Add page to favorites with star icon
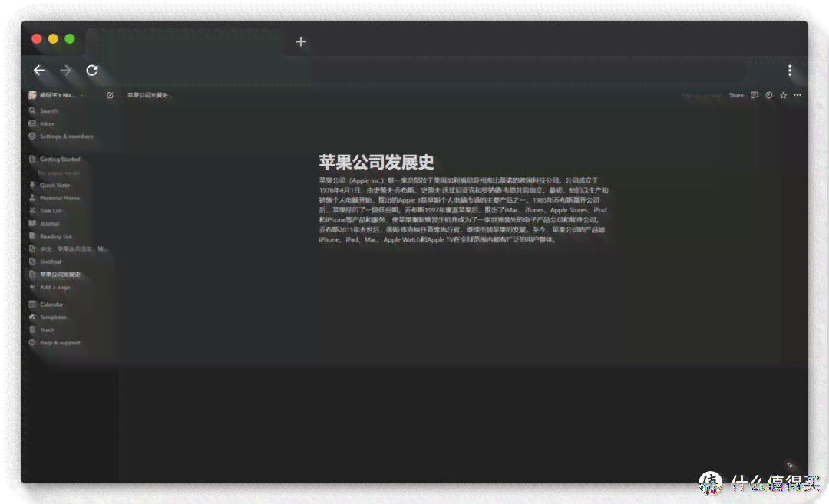Screen dimensions: 829x504 coord(784,95)
